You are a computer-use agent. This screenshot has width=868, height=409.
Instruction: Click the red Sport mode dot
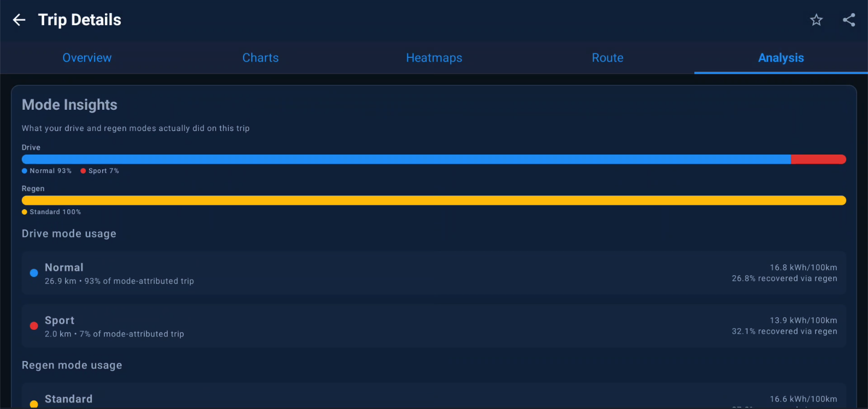(x=34, y=326)
